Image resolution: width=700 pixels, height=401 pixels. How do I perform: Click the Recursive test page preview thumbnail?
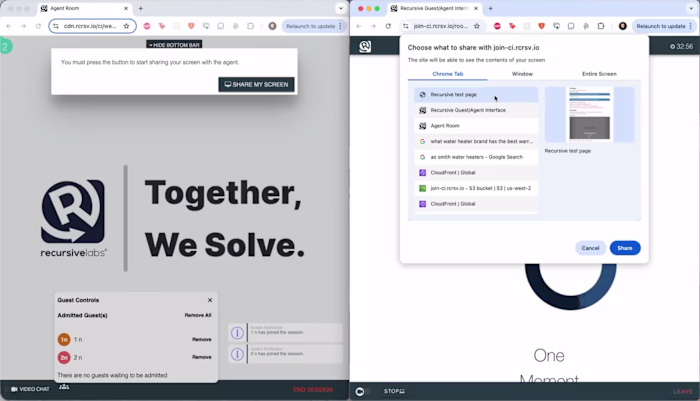click(589, 114)
